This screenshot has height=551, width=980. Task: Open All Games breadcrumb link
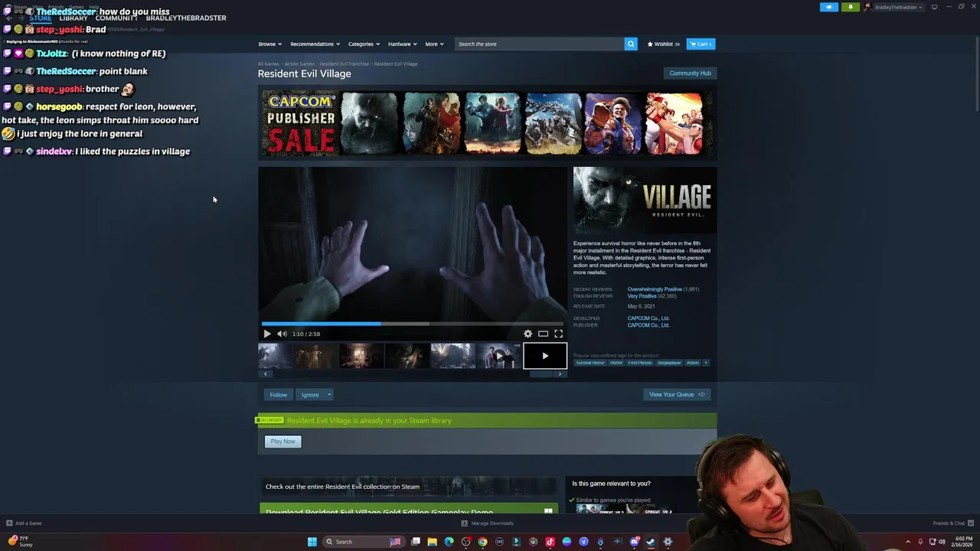pyautogui.click(x=268, y=64)
